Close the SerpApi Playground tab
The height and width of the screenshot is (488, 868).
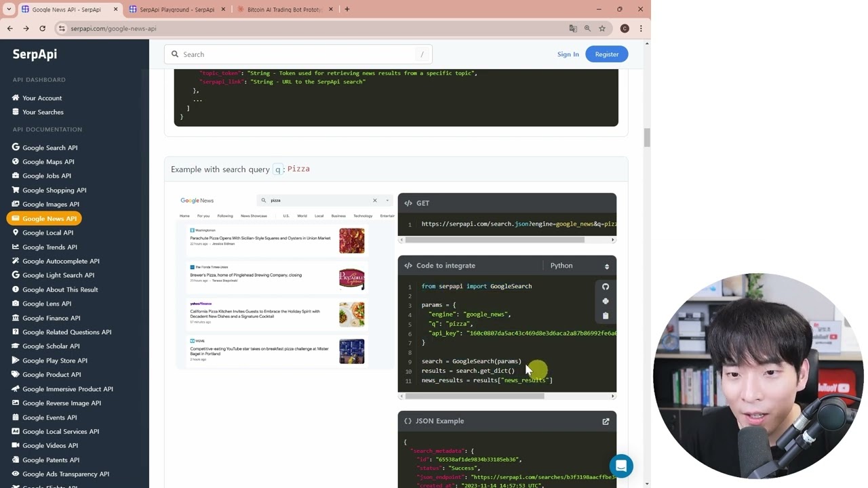tap(224, 9)
